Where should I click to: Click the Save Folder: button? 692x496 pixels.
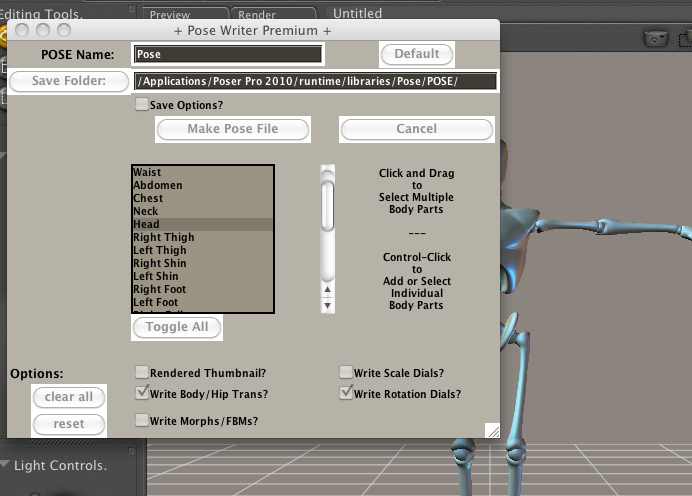(69, 81)
